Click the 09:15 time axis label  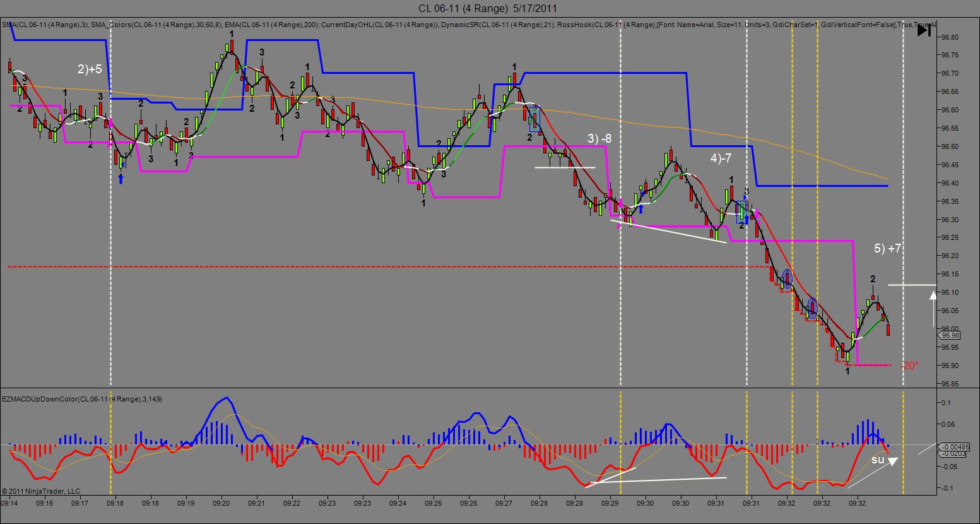(45, 503)
